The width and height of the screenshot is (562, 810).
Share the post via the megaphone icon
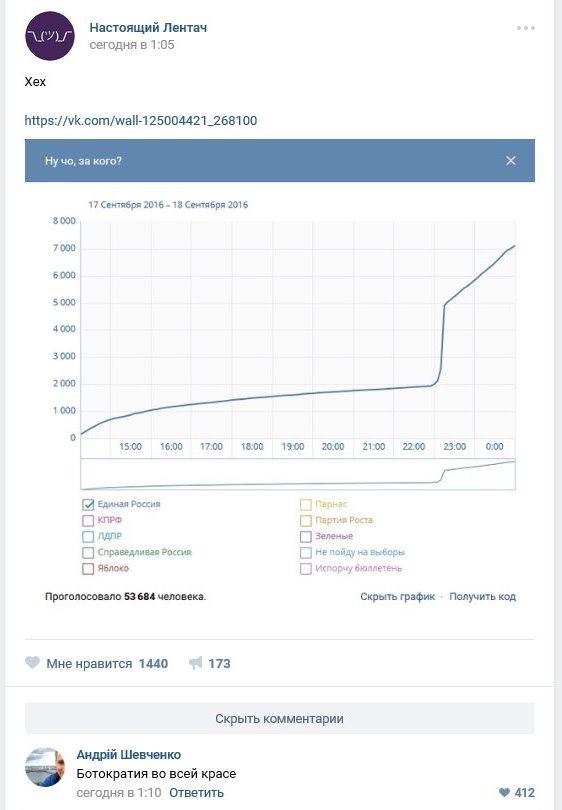[x=195, y=663]
